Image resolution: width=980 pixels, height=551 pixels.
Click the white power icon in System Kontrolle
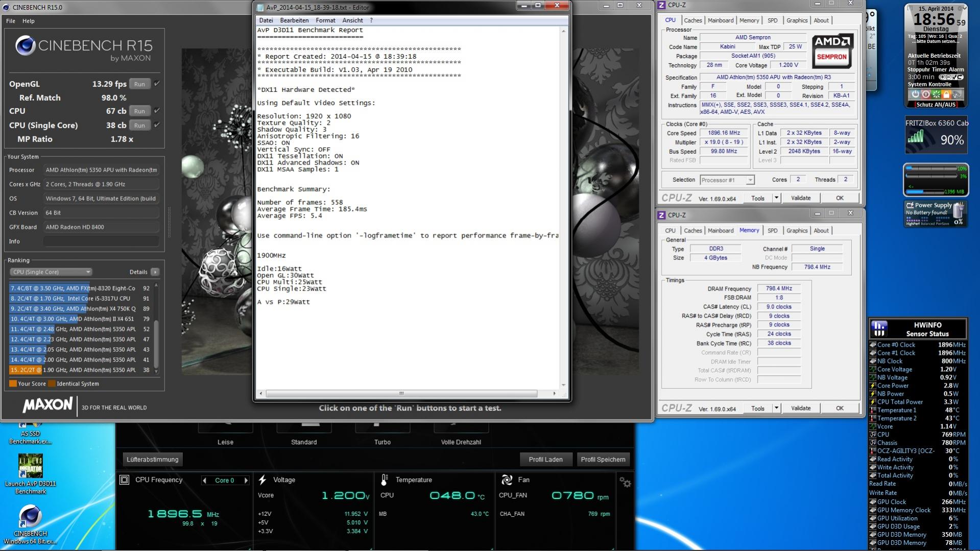pyautogui.click(x=915, y=94)
